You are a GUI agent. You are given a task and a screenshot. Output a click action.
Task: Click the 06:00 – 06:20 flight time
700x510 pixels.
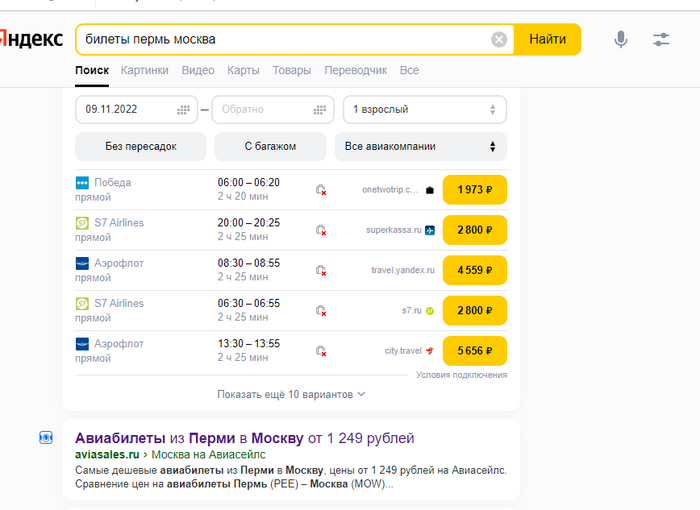pos(249,183)
